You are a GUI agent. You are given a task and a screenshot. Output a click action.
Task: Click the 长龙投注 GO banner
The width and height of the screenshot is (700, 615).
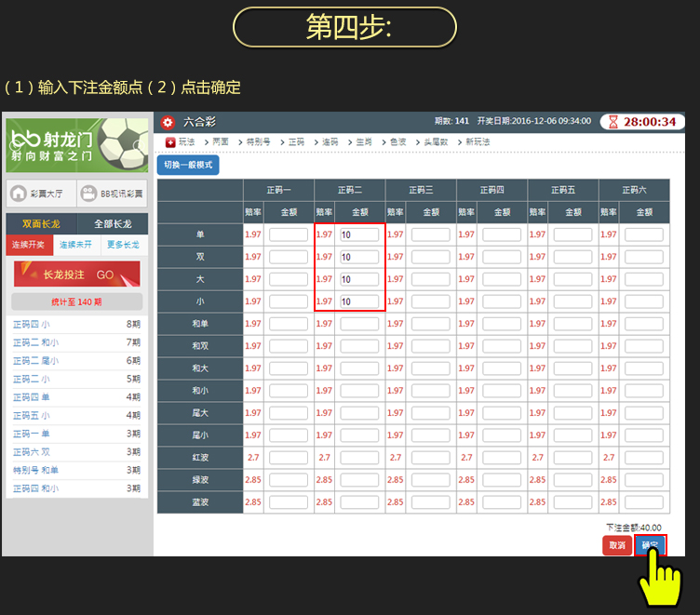[77, 274]
